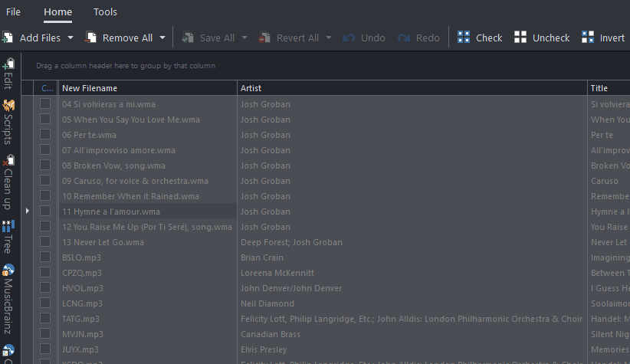Viewport: 630px width, 364px height.
Task: Click artist cell Neil Diamond
Action: click(412, 303)
